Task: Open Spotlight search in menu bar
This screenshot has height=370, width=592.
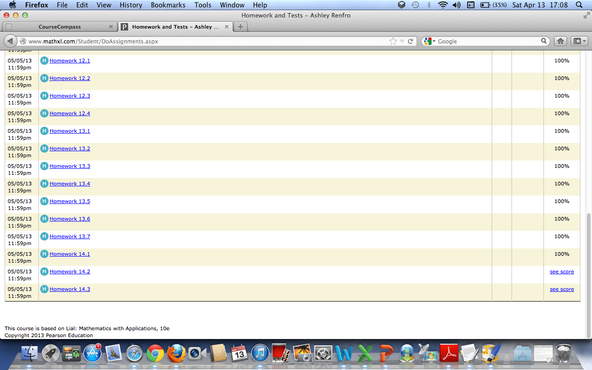Action: point(579,5)
